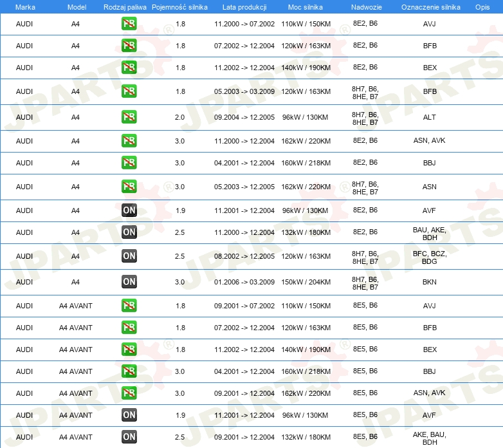This screenshot has width=503, height=448.
Task: Click the 09.2004 -> 12.2005 production years cell
Action: tap(244, 117)
